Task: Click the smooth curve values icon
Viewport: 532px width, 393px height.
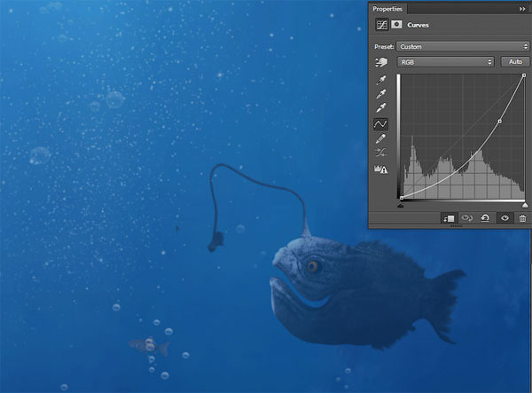Action: pyautogui.click(x=380, y=153)
